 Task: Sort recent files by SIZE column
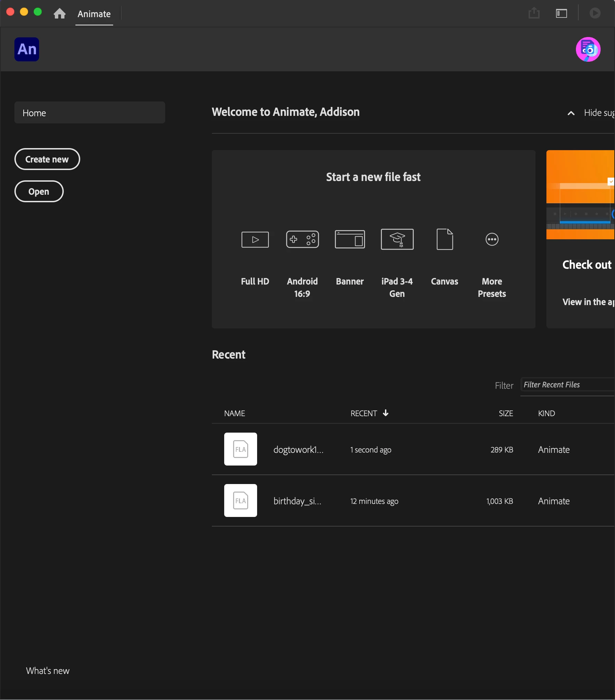pyautogui.click(x=506, y=413)
